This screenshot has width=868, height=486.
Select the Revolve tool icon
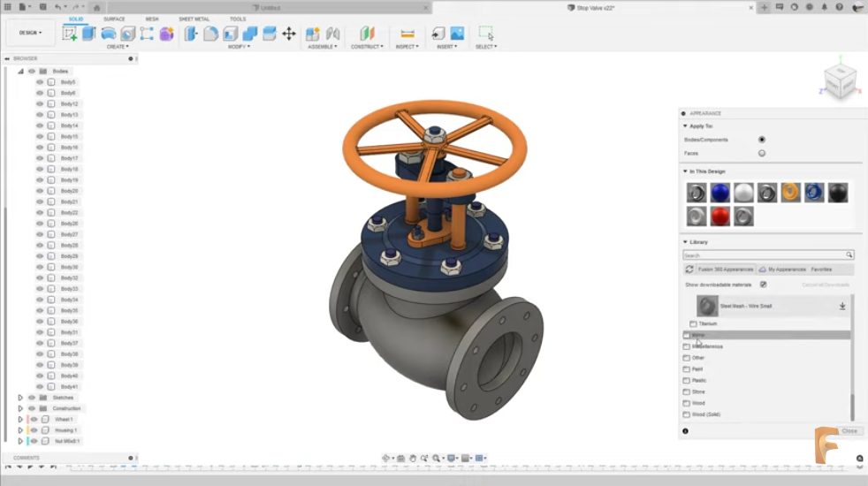(108, 34)
